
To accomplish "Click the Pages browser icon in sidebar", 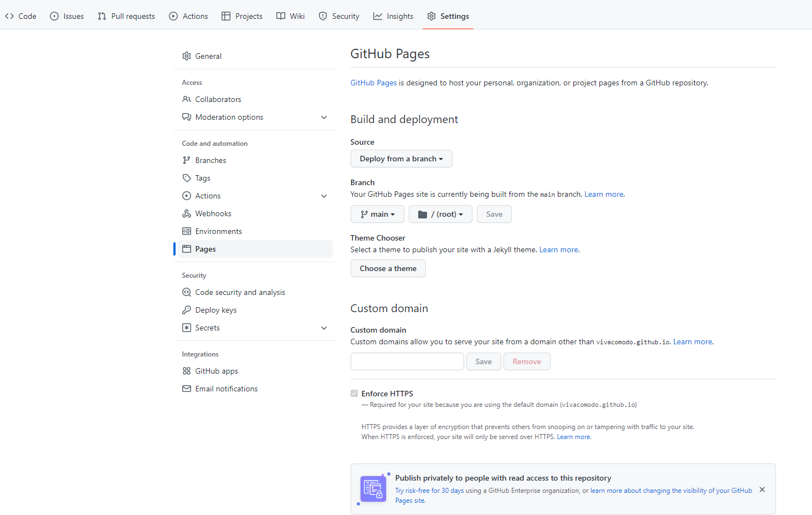I will 187,249.
